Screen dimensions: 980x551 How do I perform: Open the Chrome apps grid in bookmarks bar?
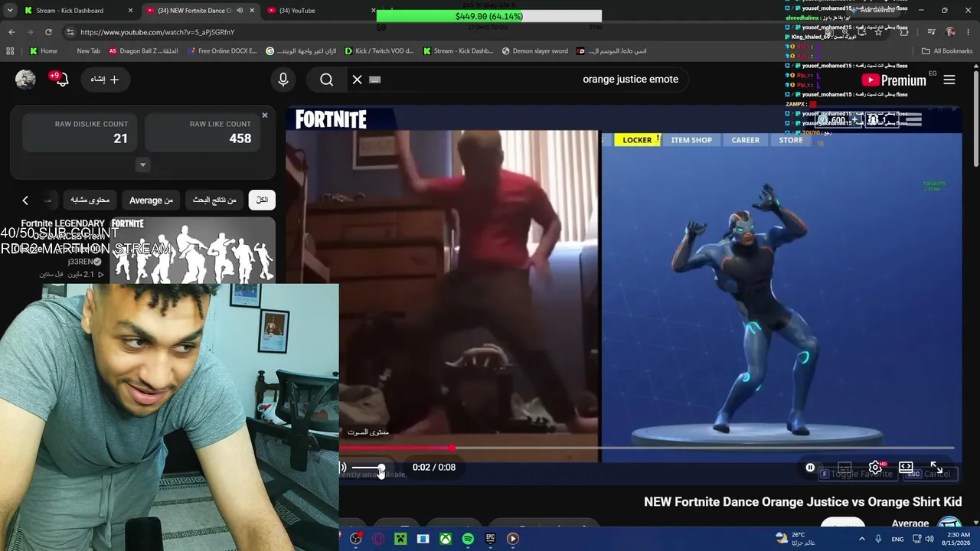click(x=10, y=51)
